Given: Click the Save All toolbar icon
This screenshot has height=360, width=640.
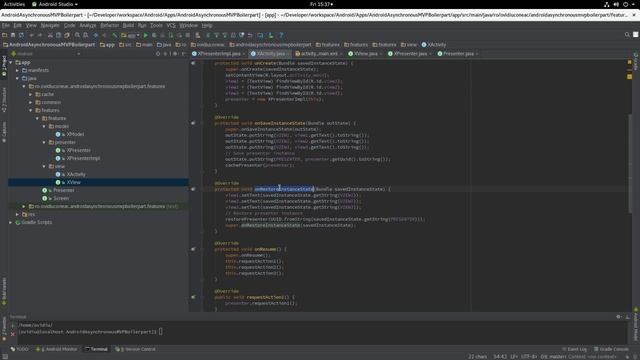Looking at the screenshot, I should (x=13, y=36).
